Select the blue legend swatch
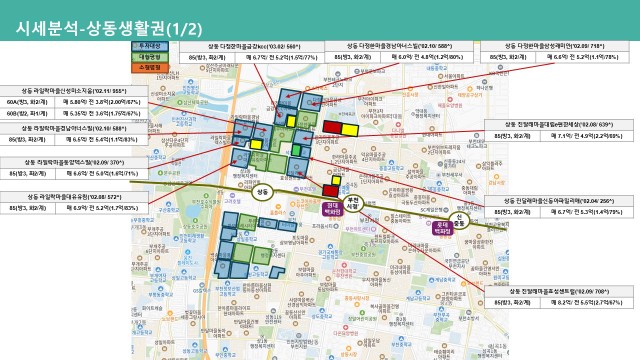 click(x=149, y=46)
